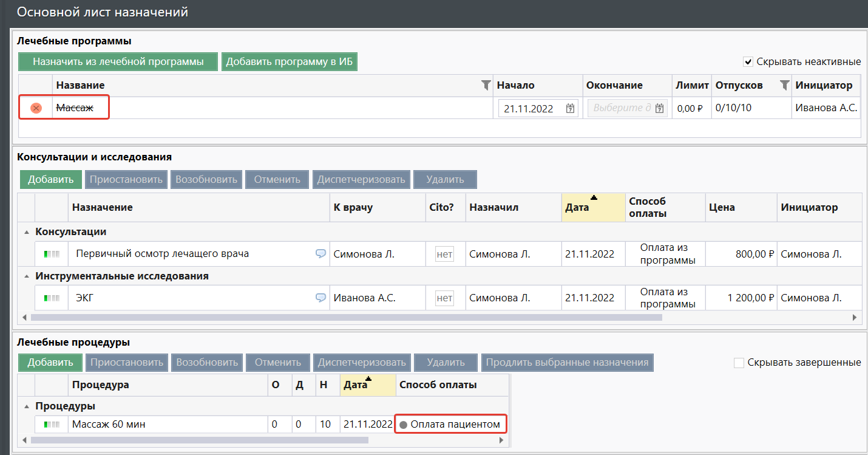Collapse the Процедуры group
Screen dimensions: 868x455
26,406
